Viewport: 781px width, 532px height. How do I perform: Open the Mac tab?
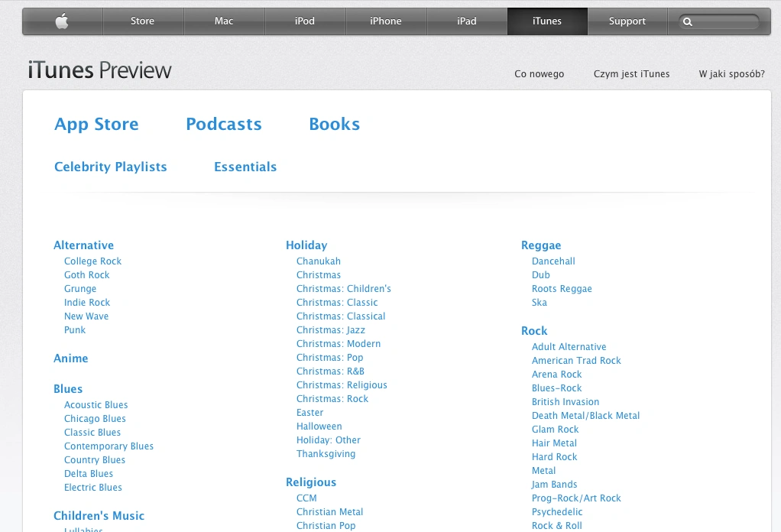224,21
